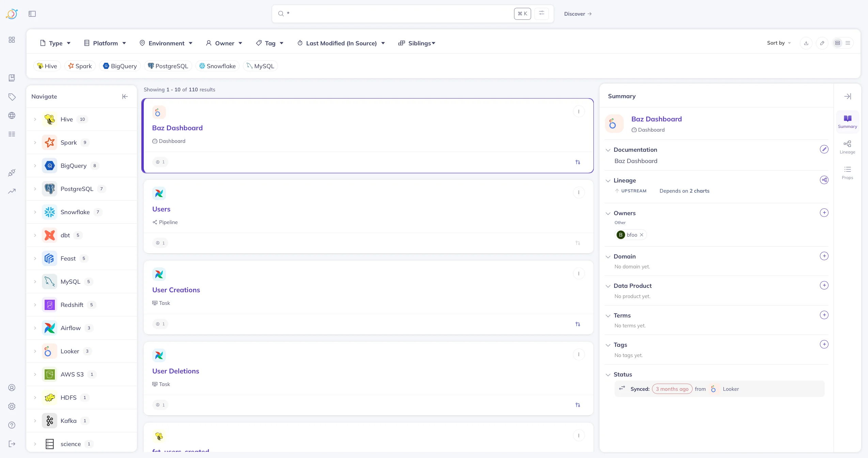Expand the Hive item in Navigate tree

[x=35, y=119]
